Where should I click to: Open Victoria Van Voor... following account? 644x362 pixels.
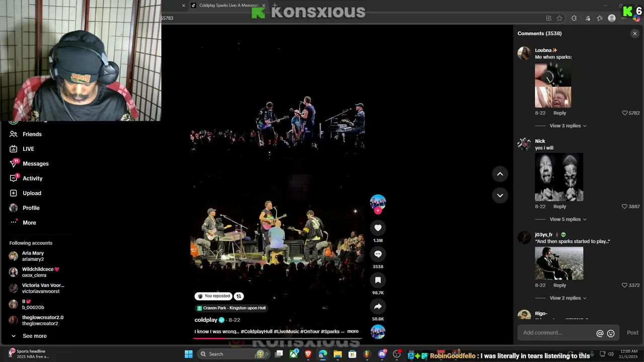[35, 288]
